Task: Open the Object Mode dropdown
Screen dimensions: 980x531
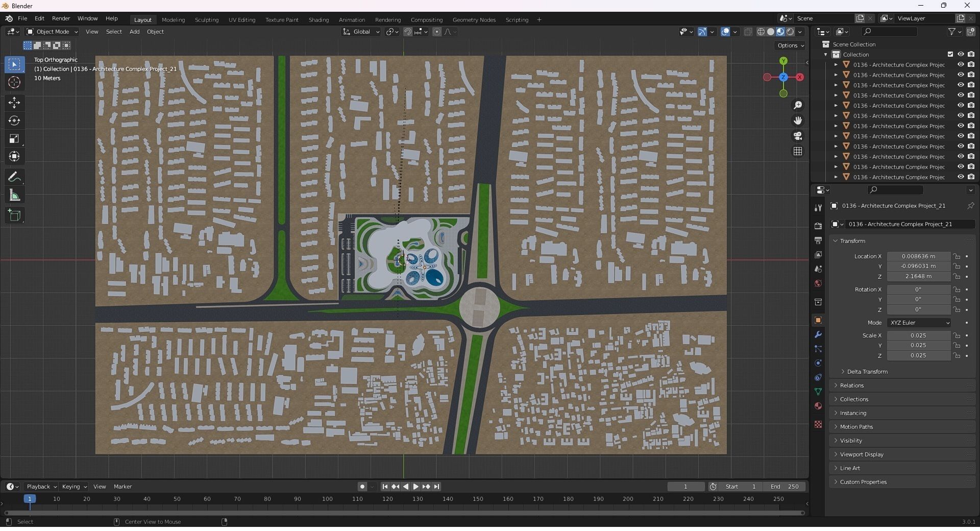Action: coord(52,32)
